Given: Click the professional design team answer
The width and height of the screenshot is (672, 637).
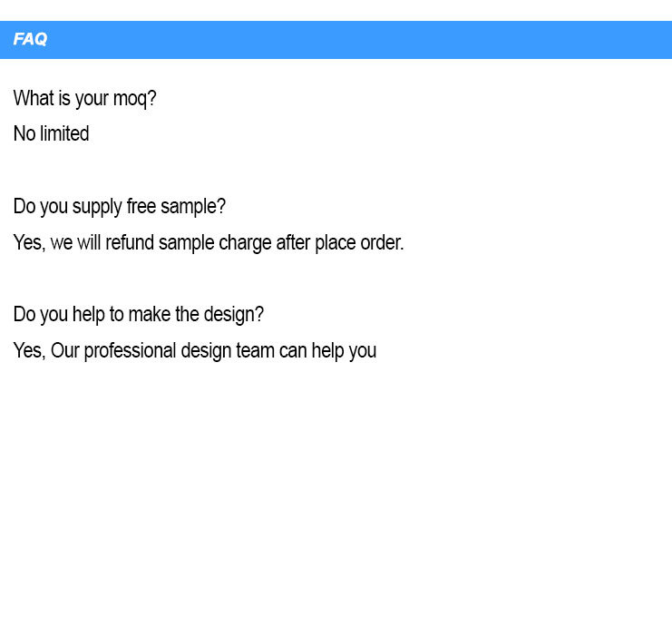Looking at the screenshot, I should pos(195,351).
